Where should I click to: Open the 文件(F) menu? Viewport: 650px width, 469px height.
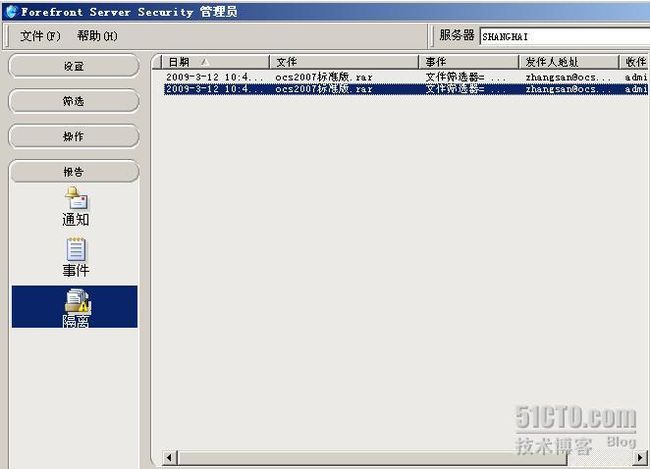40,36
